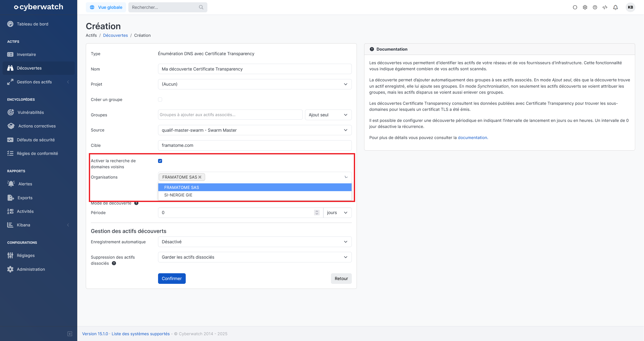Uncheck Activer la recherche de domaines voisins
Viewport: 644px width, 341px height.
[x=160, y=161]
